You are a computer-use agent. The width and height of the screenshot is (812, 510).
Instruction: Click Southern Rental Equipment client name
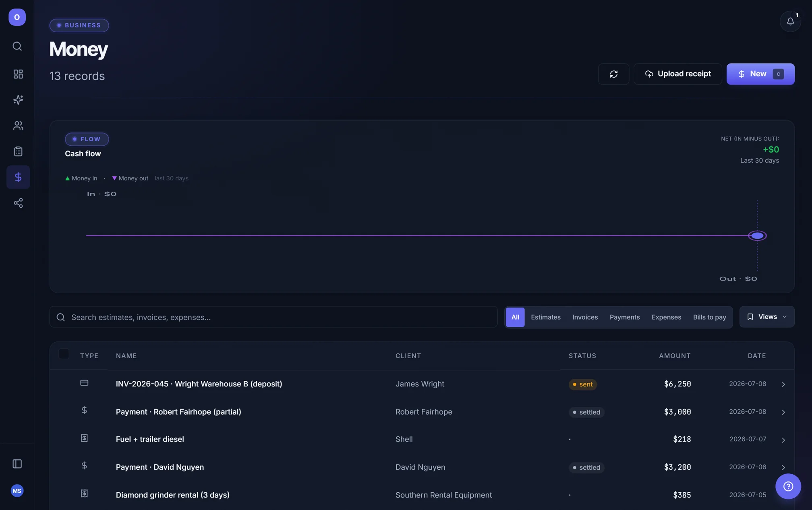pos(443,495)
